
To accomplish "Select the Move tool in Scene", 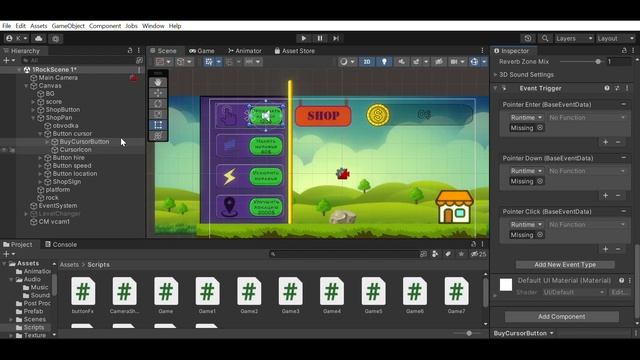I will 158,93.
